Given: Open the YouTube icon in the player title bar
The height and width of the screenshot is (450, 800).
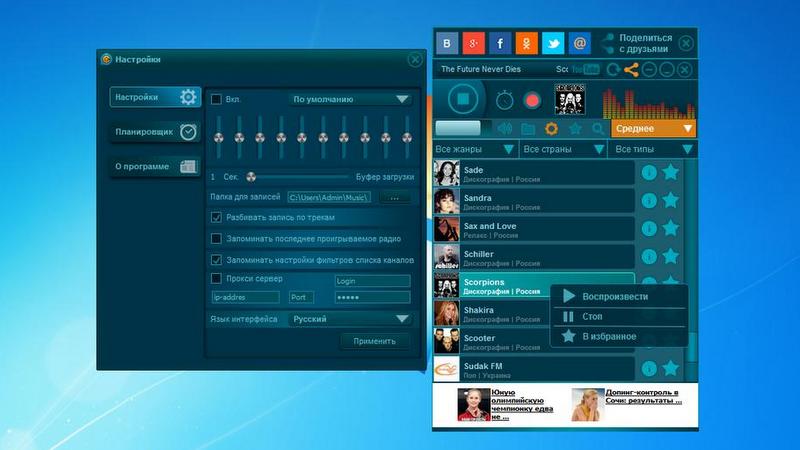Looking at the screenshot, I should click(x=586, y=69).
